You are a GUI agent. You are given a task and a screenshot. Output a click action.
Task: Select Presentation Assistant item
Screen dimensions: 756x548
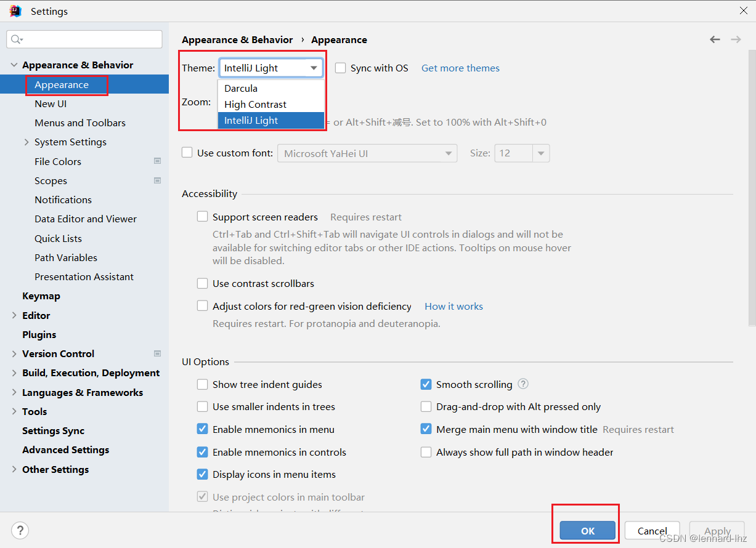pos(84,276)
